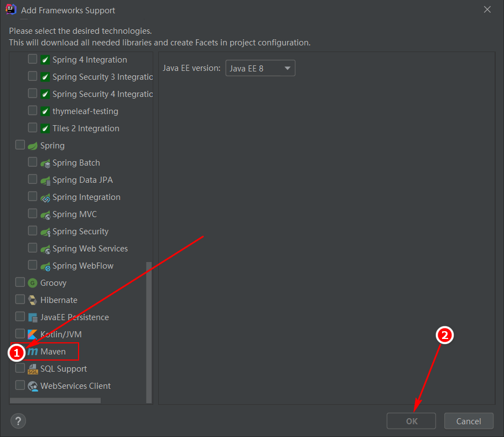
Task: Tick the Hibernate checkbox
Action: point(20,300)
